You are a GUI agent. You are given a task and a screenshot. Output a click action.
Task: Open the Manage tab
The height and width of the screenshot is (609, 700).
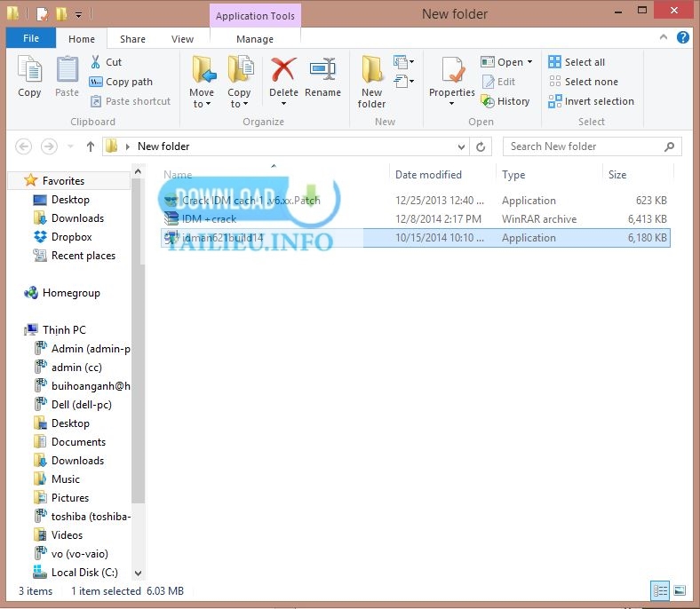[x=255, y=39]
